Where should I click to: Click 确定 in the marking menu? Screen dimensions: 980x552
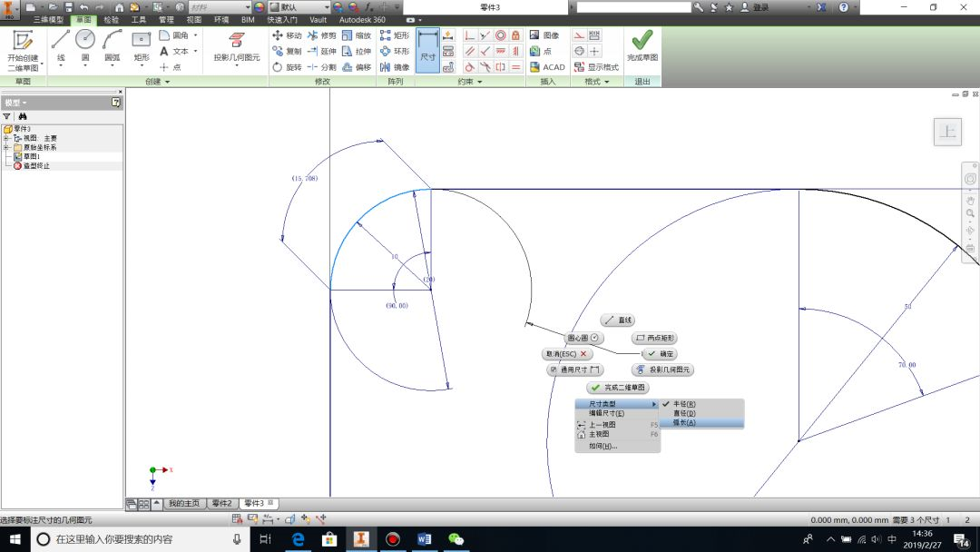[660, 354]
